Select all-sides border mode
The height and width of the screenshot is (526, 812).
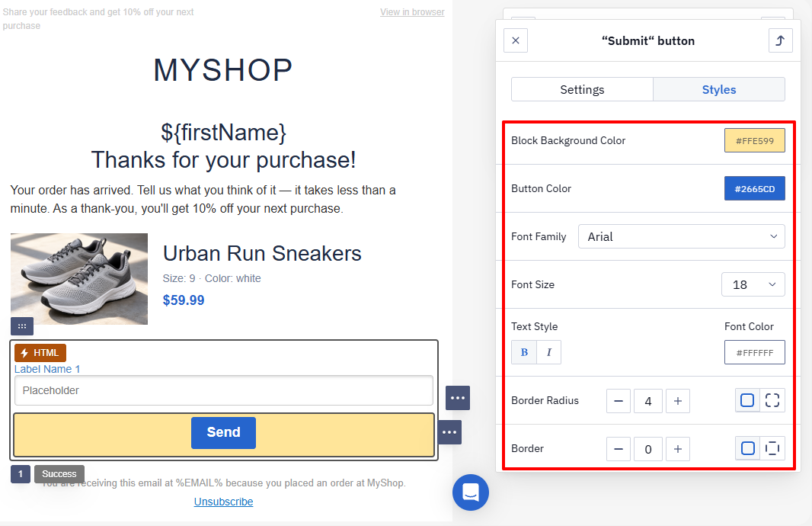tap(747, 448)
